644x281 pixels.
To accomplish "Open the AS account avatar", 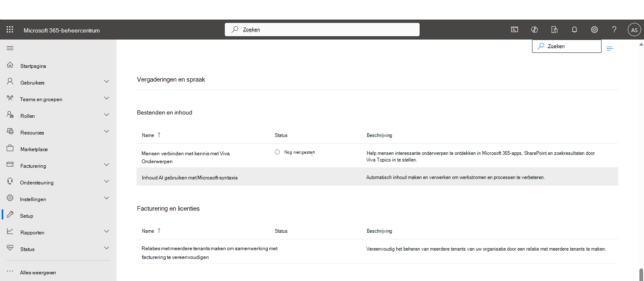I will pyautogui.click(x=634, y=30).
